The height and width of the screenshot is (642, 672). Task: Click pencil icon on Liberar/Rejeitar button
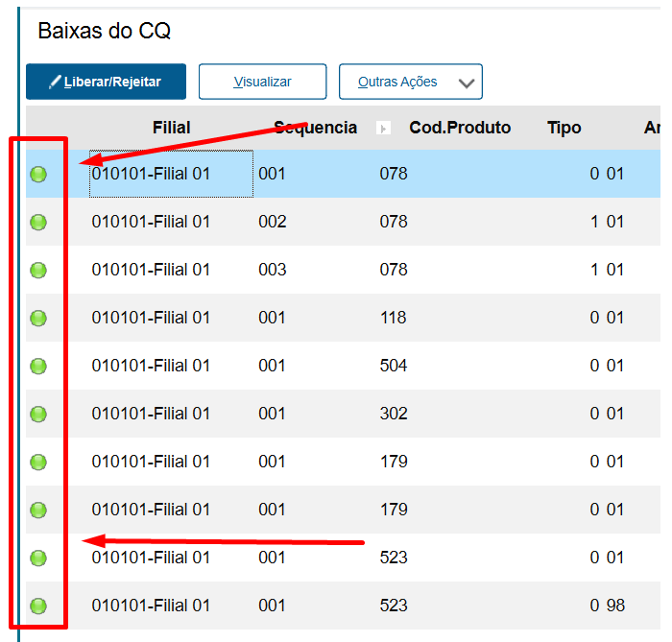pos(55,83)
